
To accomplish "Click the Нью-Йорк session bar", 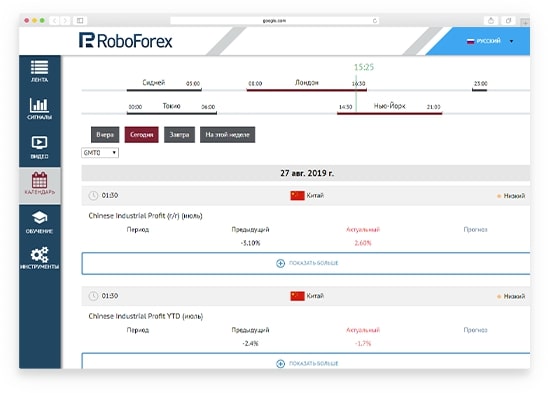I will [x=389, y=113].
